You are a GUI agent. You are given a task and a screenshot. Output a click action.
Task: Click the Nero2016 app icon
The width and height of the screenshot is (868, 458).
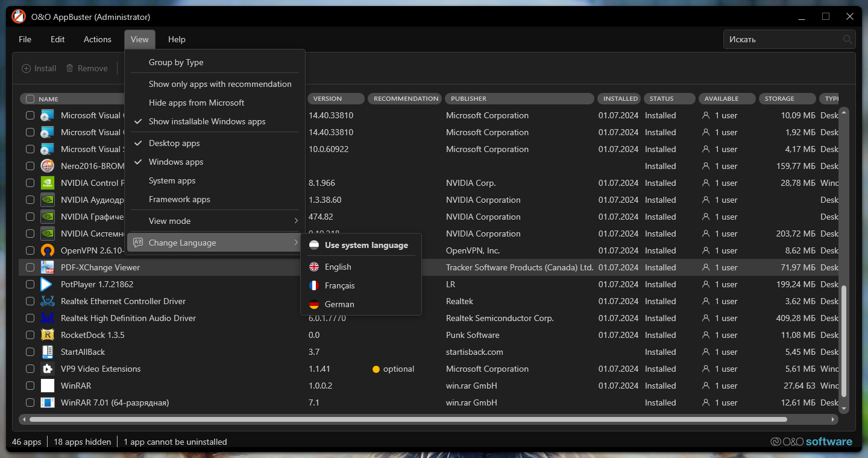tap(48, 166)
